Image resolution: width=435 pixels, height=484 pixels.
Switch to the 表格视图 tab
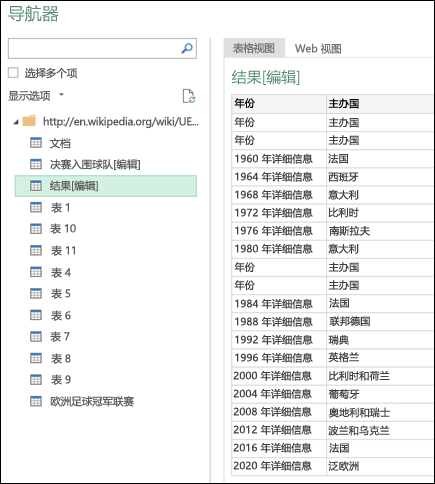coord(254,48)
